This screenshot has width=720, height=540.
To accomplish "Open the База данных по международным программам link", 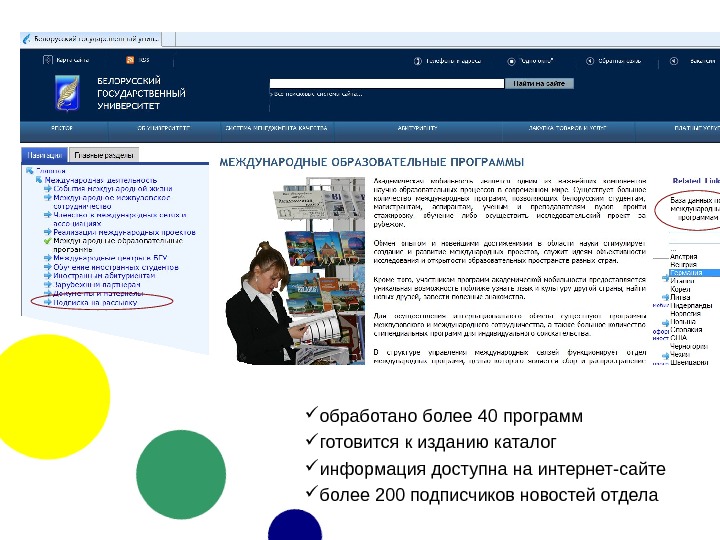I will coord(695,208).
